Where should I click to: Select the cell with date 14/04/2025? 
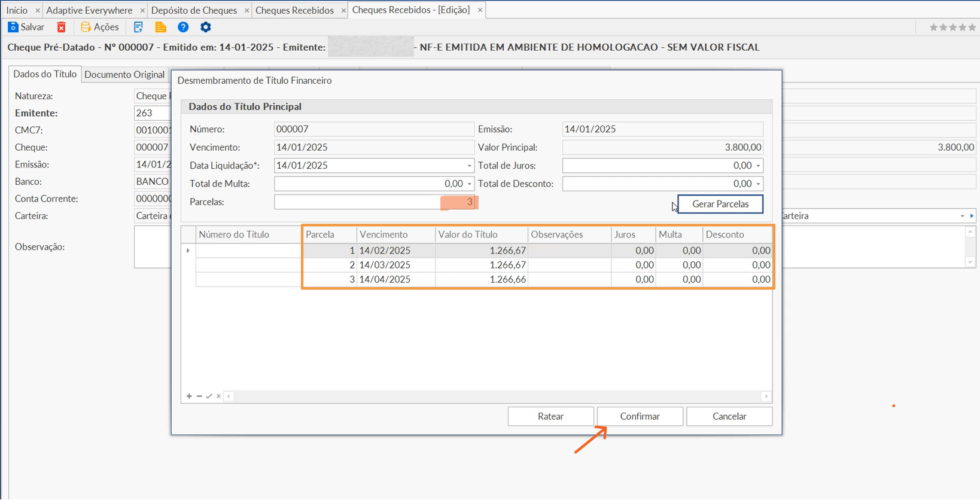point(396,279)
